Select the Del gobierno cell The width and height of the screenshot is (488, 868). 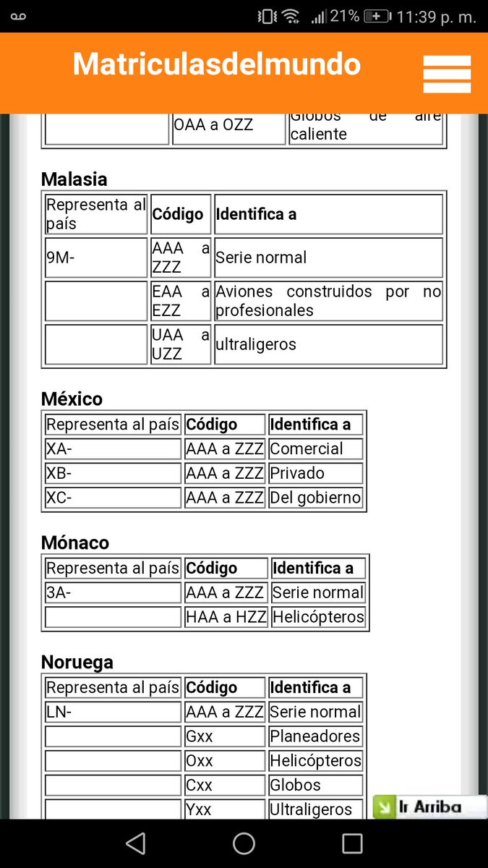coord(315,498)
